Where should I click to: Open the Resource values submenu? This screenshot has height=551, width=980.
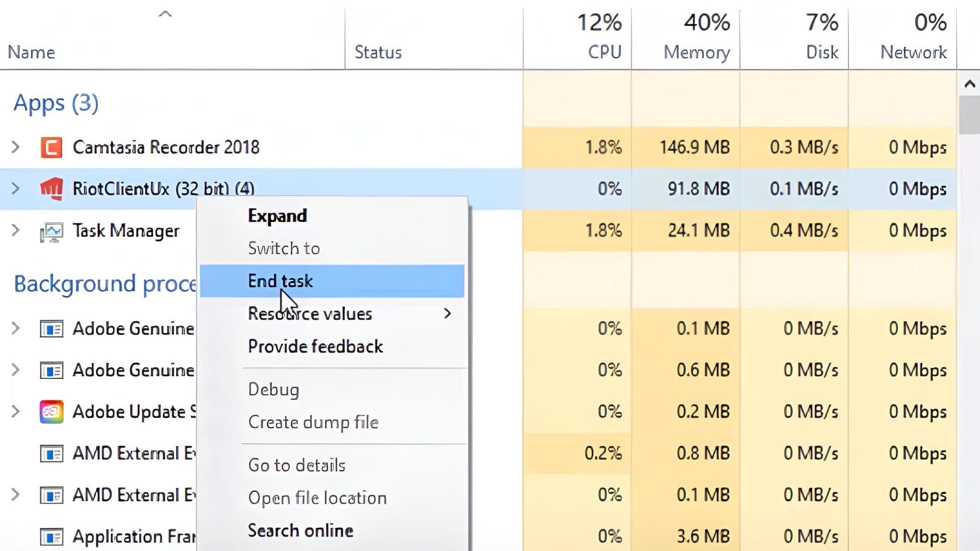coord(310,314)
